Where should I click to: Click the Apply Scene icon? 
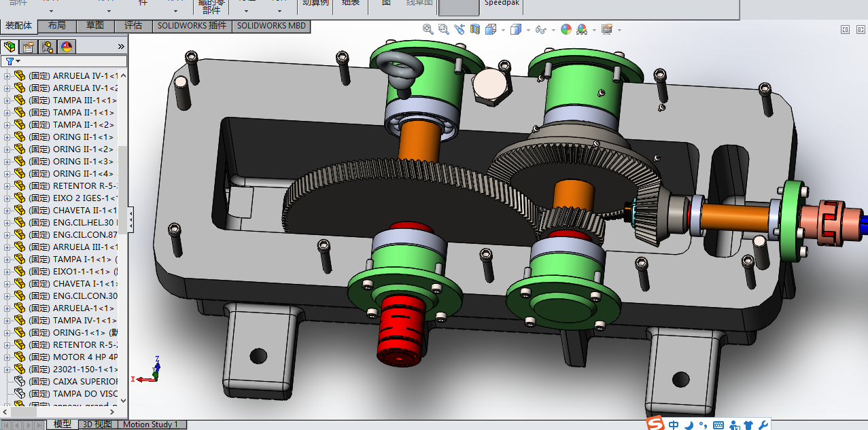point(582,29)
